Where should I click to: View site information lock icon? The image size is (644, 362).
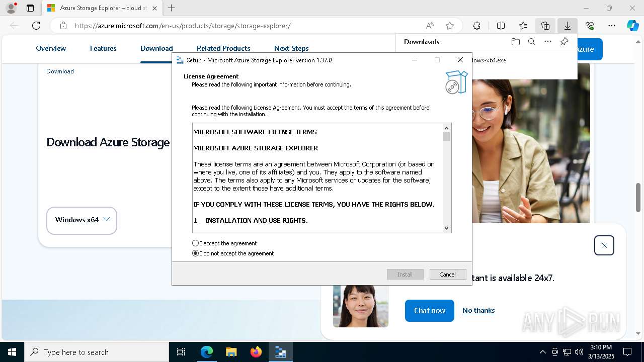tap(63, 26)
